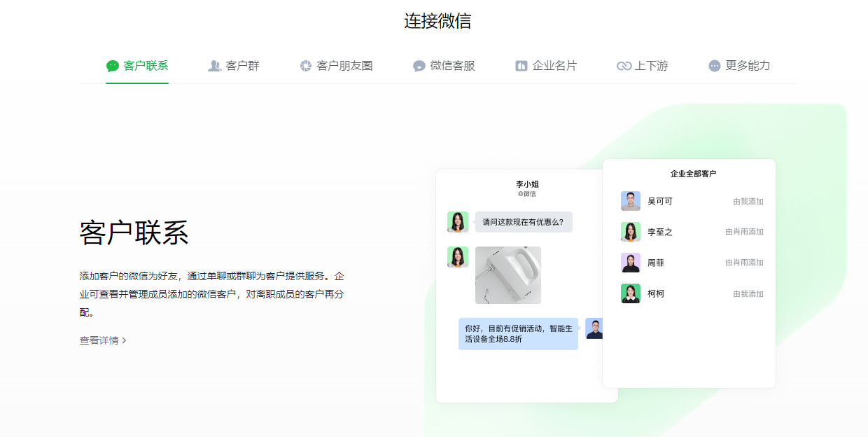Select 李至之 in the customer list
The image size is (868, 437).
pos(659,232)
